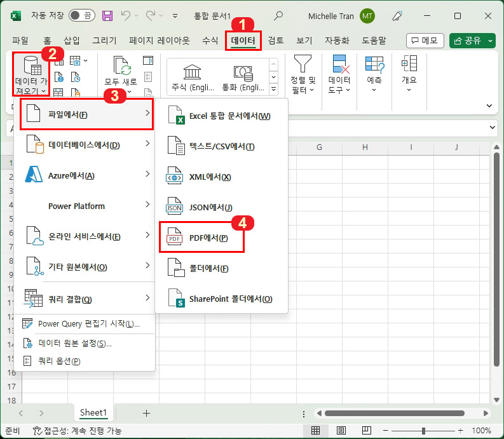This screenshot has width=504, height=439.
Task: Switch to the 검토 tab
Action: point(276,41)
